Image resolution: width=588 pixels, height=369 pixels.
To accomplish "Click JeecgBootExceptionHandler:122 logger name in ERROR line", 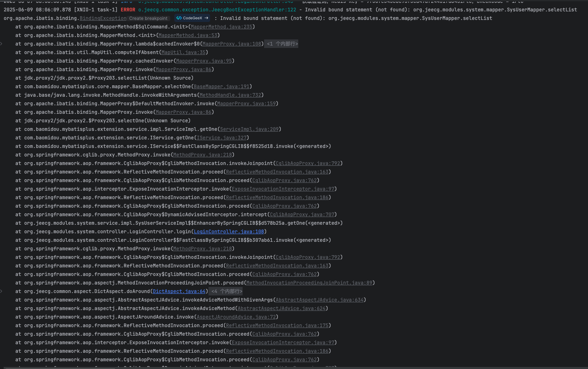I will coord(217,10).
